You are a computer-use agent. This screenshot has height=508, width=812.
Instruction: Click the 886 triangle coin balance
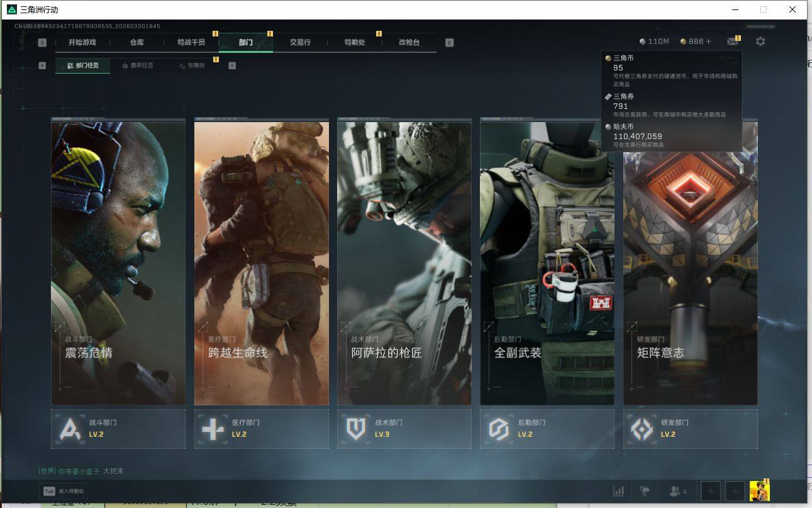point(696,42)
